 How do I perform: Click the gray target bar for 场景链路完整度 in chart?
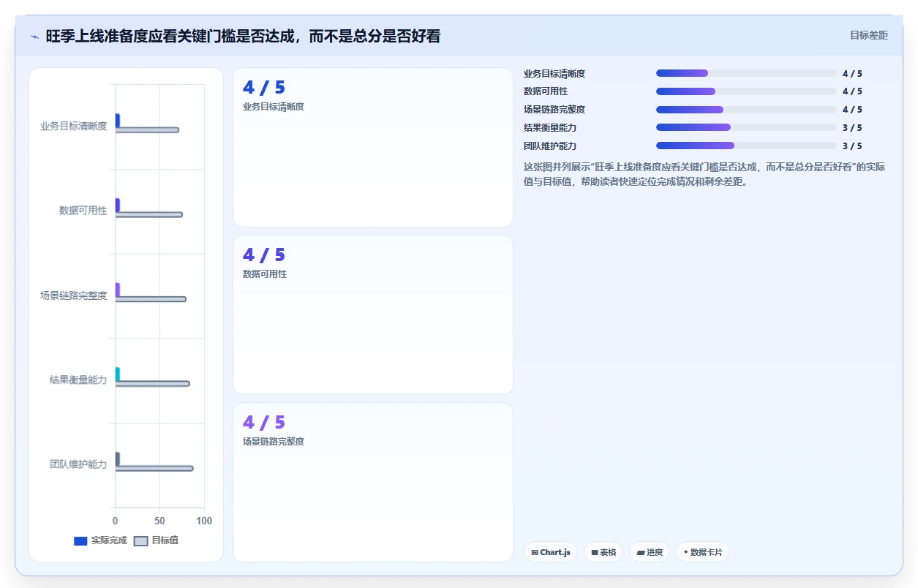pos(151,299)
